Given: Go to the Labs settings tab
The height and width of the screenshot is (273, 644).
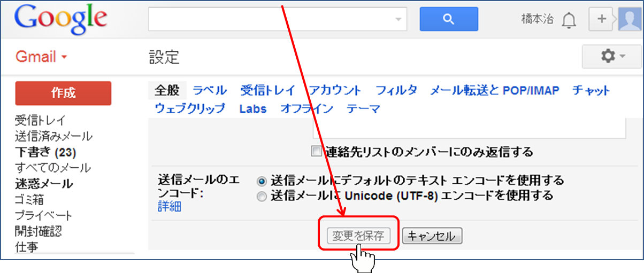Looking at the screenshot, I should [252, 108].
